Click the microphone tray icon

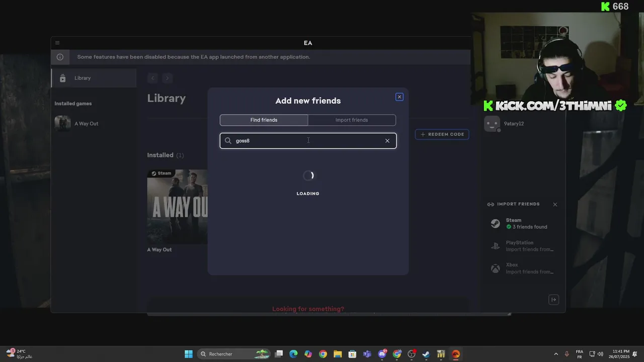[x=567, y=354]
